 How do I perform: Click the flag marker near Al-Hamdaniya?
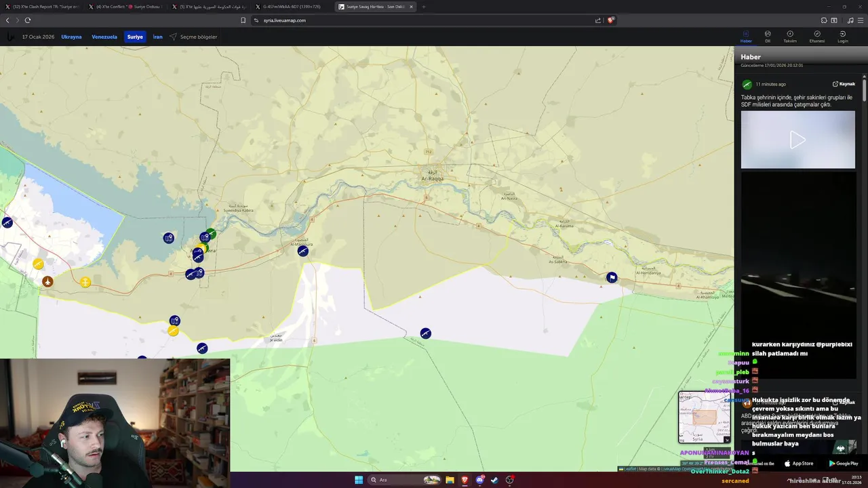tap(612, 277)
